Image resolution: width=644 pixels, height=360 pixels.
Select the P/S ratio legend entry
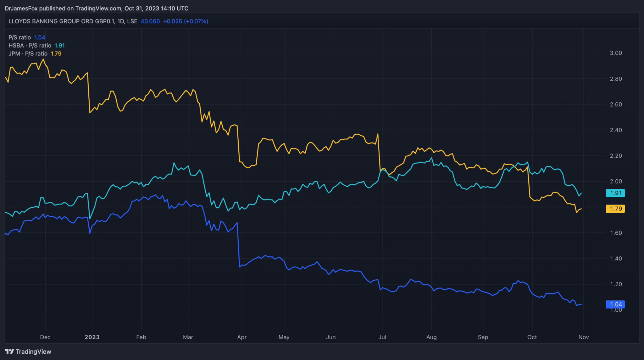pos(19,37)
